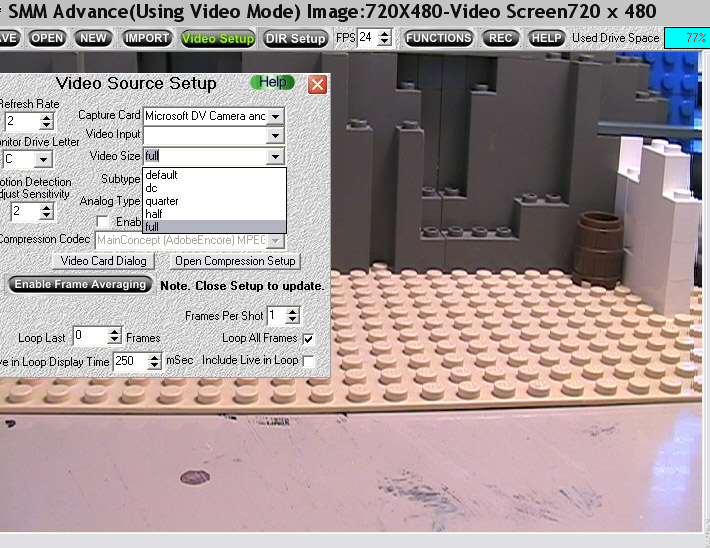
Task: Select 'full' in Video Size list
Action: point(215,226)
